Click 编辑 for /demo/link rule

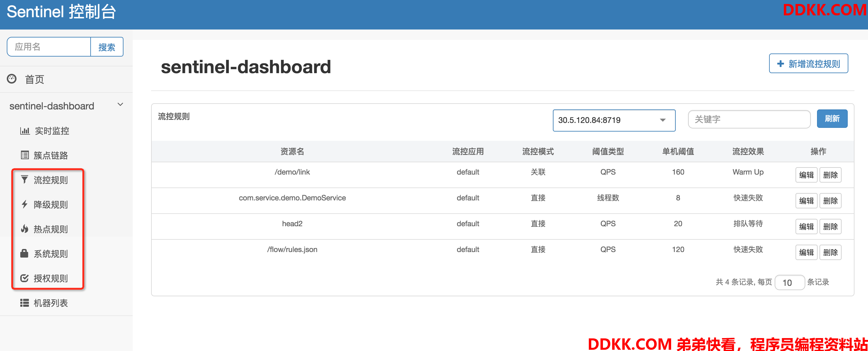[x=806, y=175]
